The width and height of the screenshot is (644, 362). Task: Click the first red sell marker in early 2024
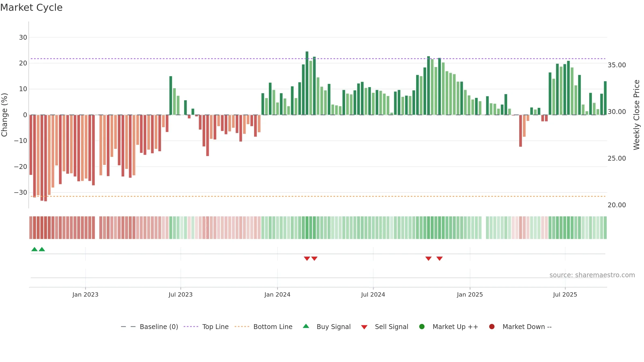click(x=307, y=258)
